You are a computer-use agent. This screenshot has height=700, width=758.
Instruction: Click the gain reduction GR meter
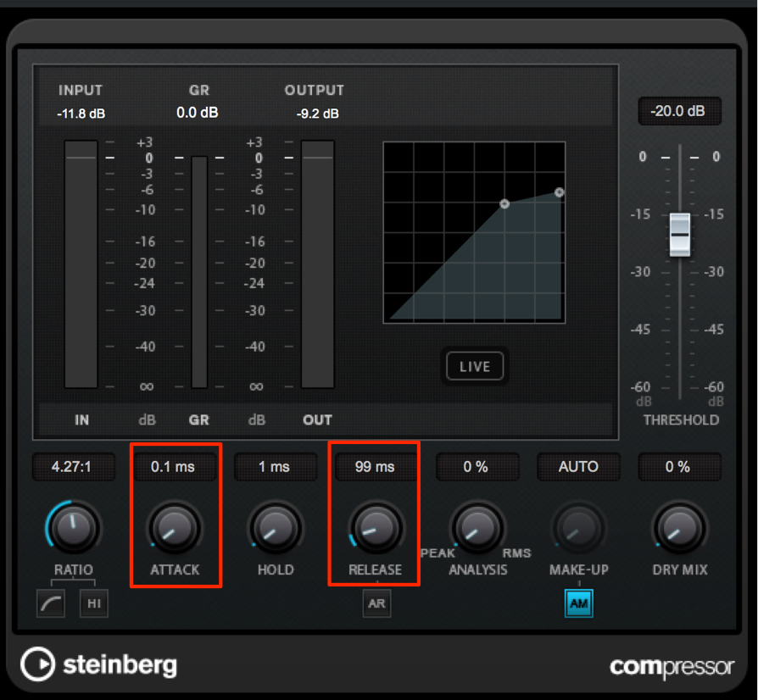tap(199, 272)
